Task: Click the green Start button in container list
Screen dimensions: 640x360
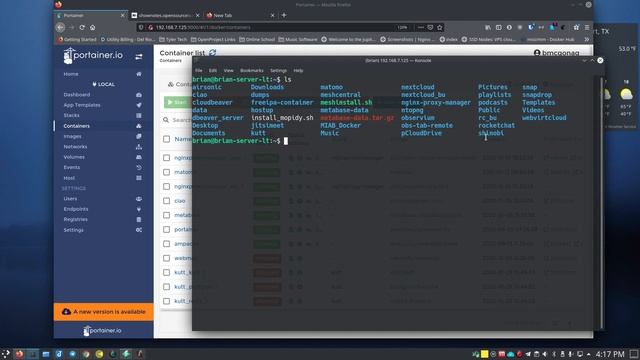Action: click(x=178, y=102)
